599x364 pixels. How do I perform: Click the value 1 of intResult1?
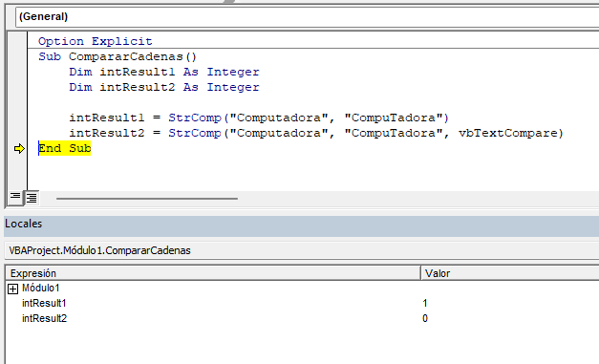425,303
